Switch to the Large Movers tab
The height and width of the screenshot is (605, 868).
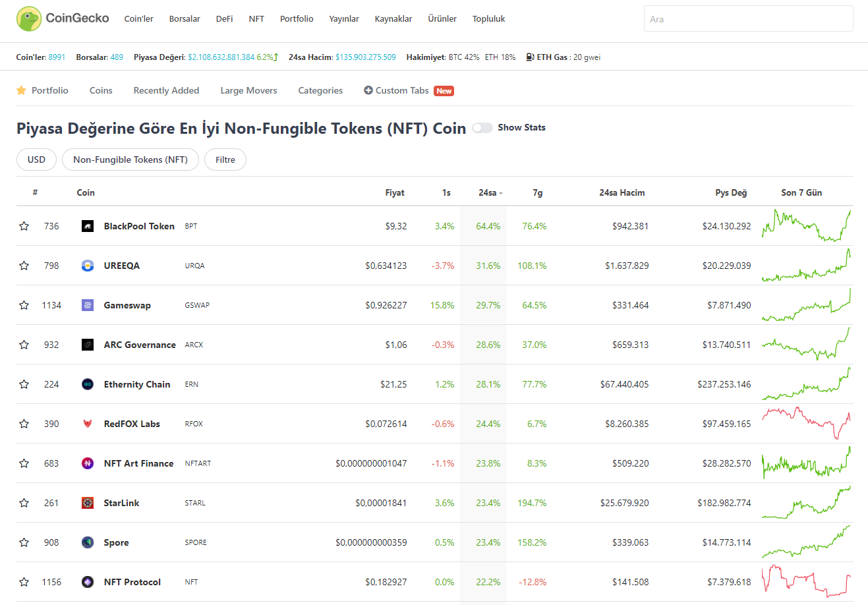(248, 90)
